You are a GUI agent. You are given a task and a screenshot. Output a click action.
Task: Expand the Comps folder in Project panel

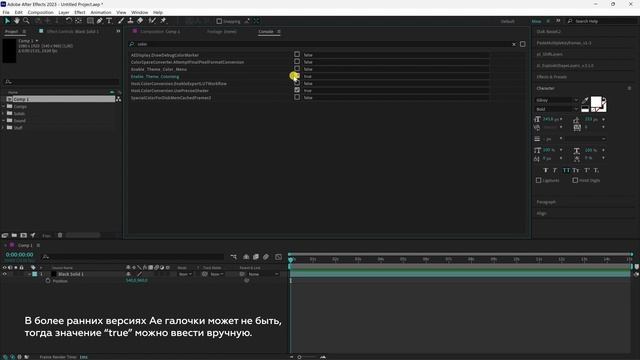tap(3, 107)
